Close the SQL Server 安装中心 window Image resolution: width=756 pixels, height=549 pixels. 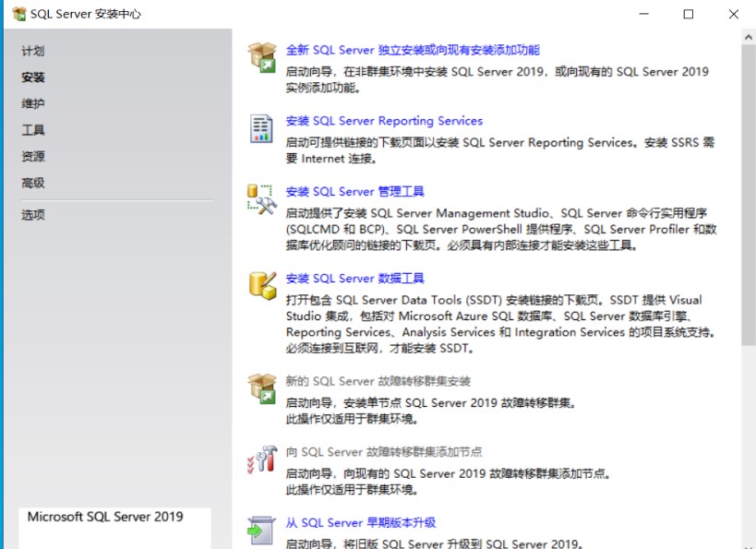coord(733,14)
